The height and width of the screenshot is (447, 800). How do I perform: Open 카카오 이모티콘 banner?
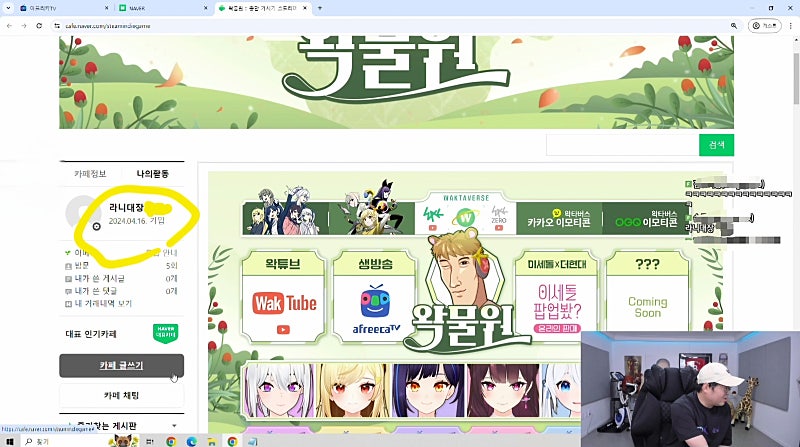[559, 218]
